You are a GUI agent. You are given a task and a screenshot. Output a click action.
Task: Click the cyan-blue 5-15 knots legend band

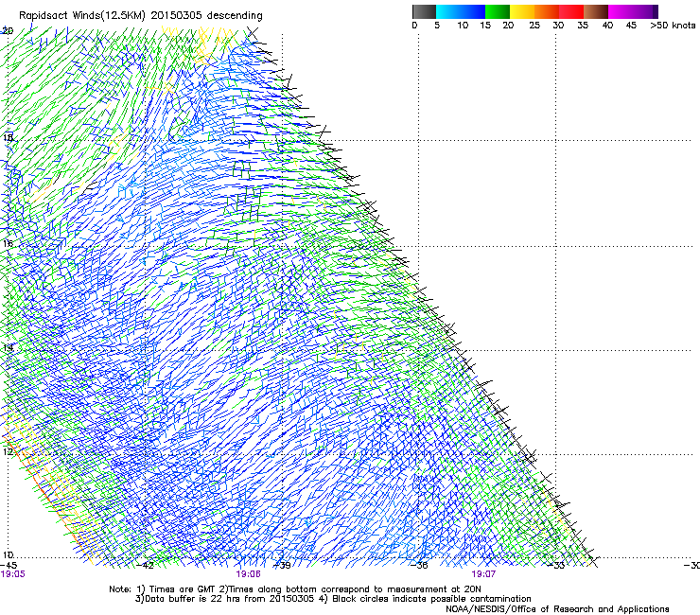tap(461, 11)
